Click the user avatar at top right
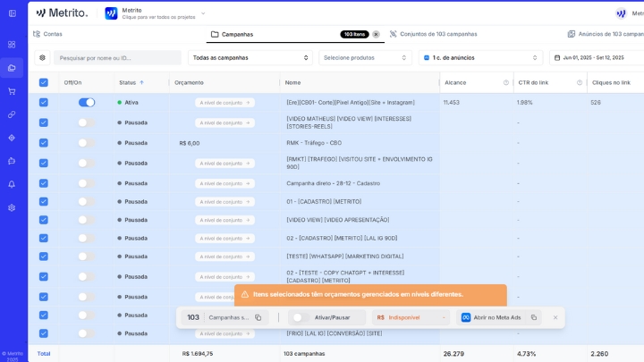644x362 pixels. coord(621,13)
